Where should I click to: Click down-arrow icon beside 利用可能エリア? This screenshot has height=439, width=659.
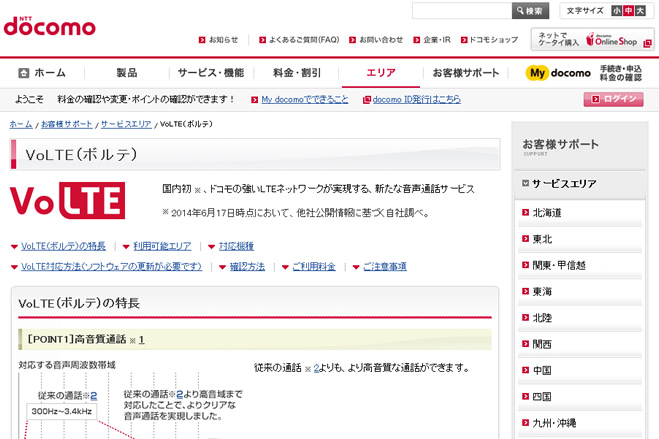coord(126,247)
